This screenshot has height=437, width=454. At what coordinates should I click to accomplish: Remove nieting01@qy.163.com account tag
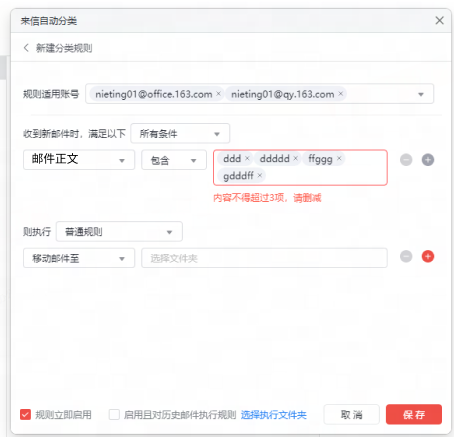340,94
